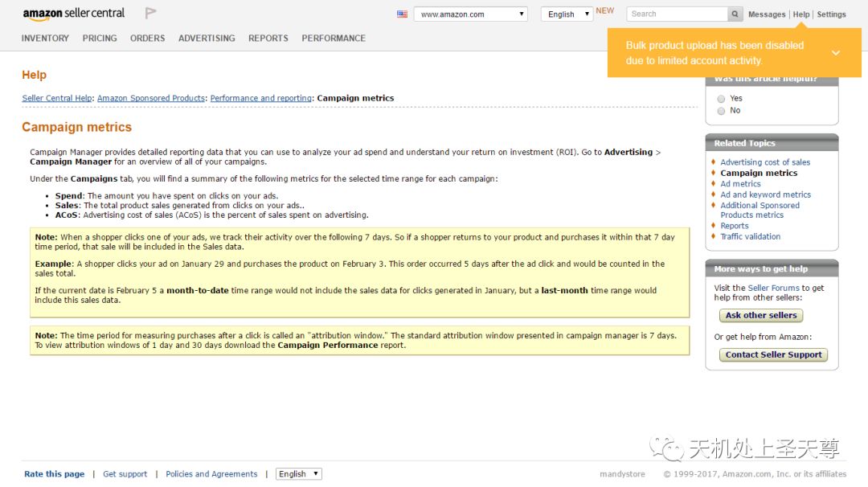
Task: Click the gray flag icon beside logo
Action: coord(150,13)
